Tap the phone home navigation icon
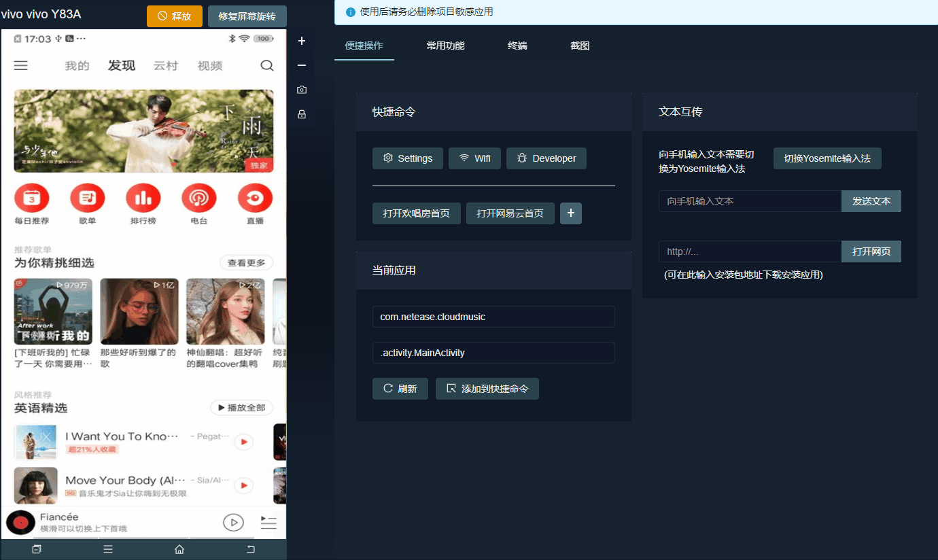 (179, 549)
